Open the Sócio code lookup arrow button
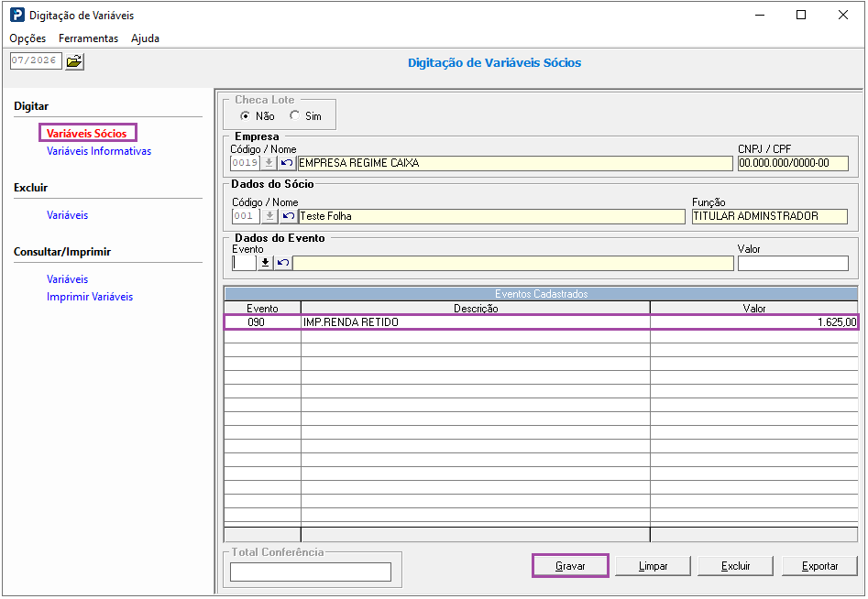The height and width of the screenshot is (599, 868). pos(269,216)
